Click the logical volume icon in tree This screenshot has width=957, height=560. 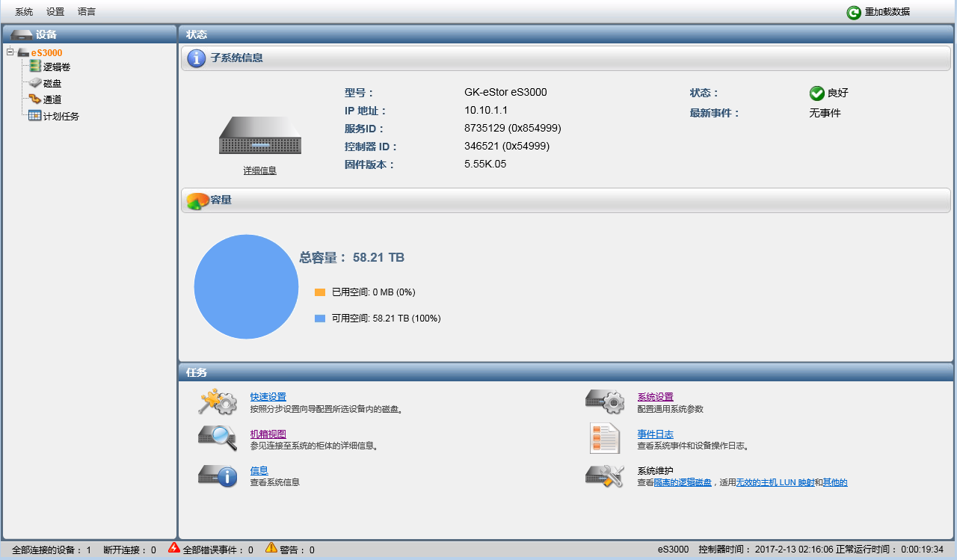35,67
